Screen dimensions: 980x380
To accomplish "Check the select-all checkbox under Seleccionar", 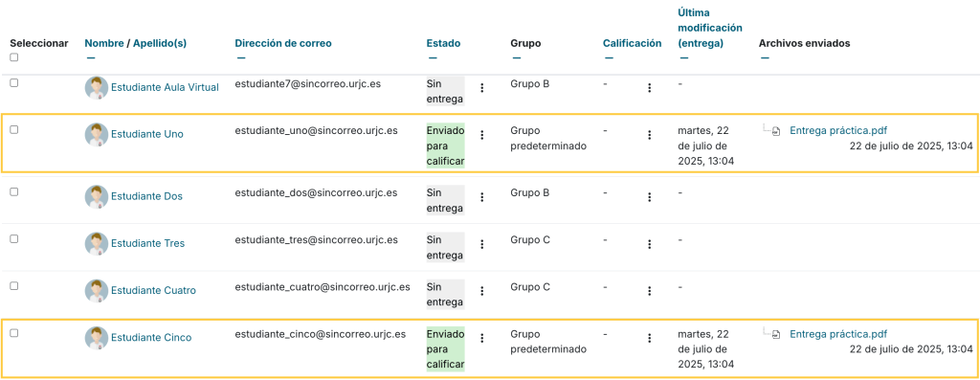I will click(x=13, y=57).
